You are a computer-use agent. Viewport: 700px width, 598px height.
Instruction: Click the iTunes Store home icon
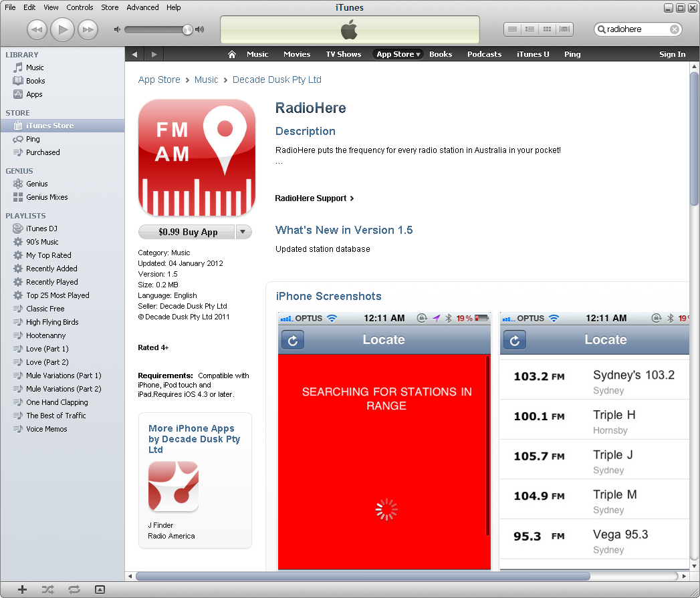[x=232, y=54]
